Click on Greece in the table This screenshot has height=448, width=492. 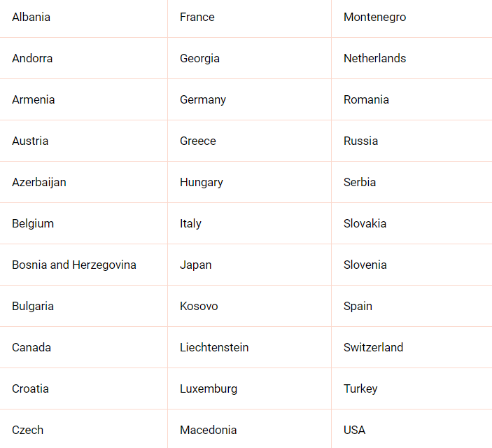[x=198, y=141]
